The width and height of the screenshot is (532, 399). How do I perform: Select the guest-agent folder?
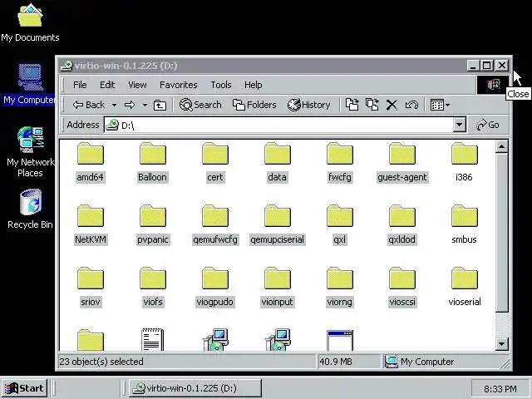(402, 163)
